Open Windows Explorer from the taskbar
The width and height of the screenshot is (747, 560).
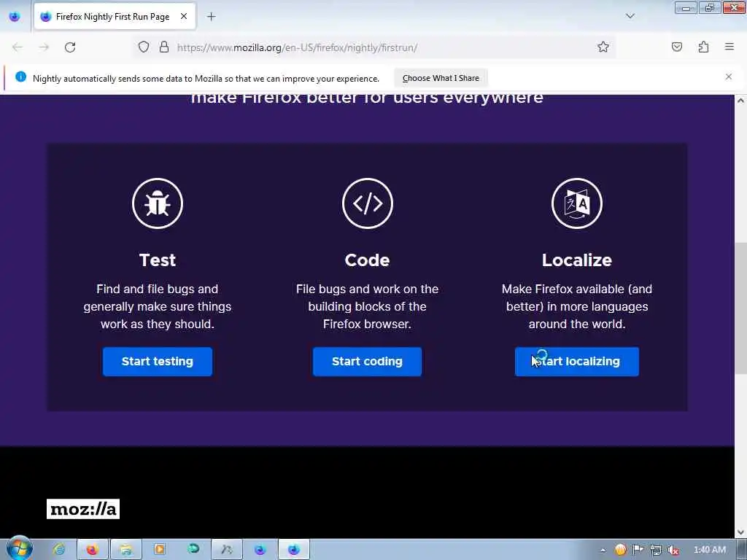(x=125, y=550)
